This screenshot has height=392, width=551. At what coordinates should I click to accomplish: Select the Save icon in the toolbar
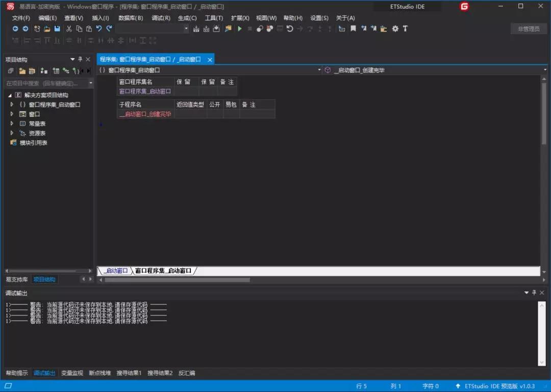coord(56,29)
